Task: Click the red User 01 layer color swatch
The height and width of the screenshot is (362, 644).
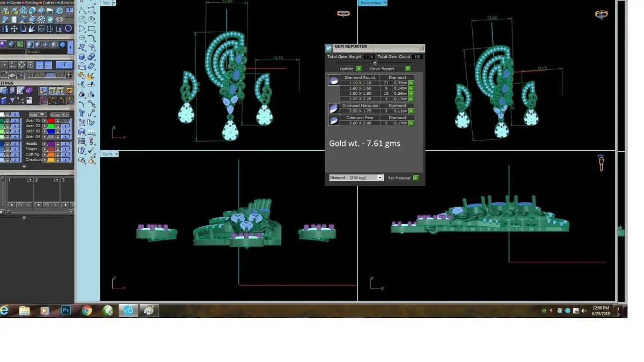Action: pos(51,121)
